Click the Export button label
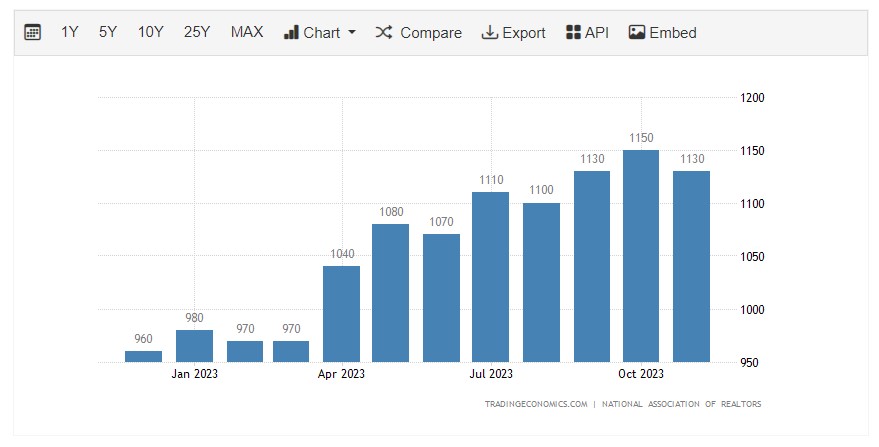This screenshot has height=447, width=879. [x=524, y=33]
